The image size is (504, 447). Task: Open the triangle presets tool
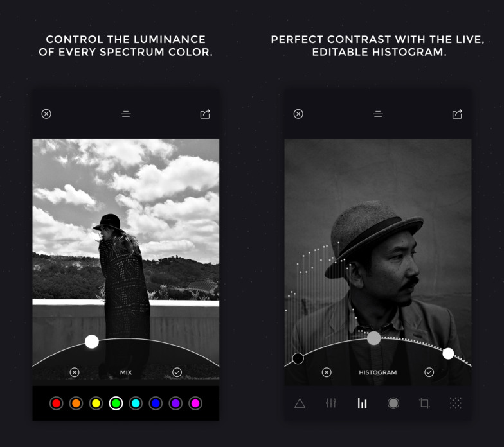pos(300,403)
